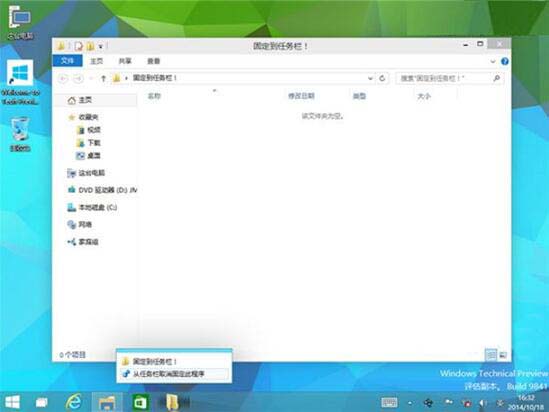Viewport: 549px width, 412px height.
Task: Switch to the 共享 (Share) tab
Action: [125, 61]
